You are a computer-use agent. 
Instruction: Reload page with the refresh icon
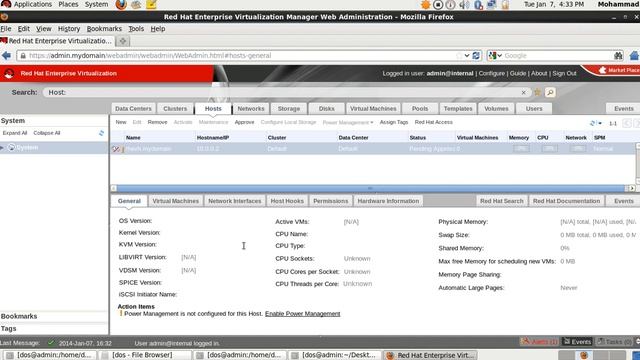(476, 56)
